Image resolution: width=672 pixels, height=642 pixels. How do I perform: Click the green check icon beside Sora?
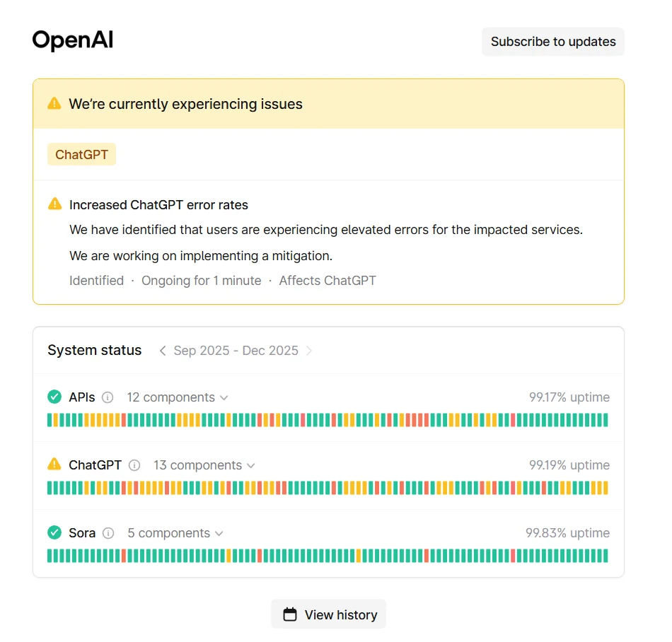tap(54, 533)
